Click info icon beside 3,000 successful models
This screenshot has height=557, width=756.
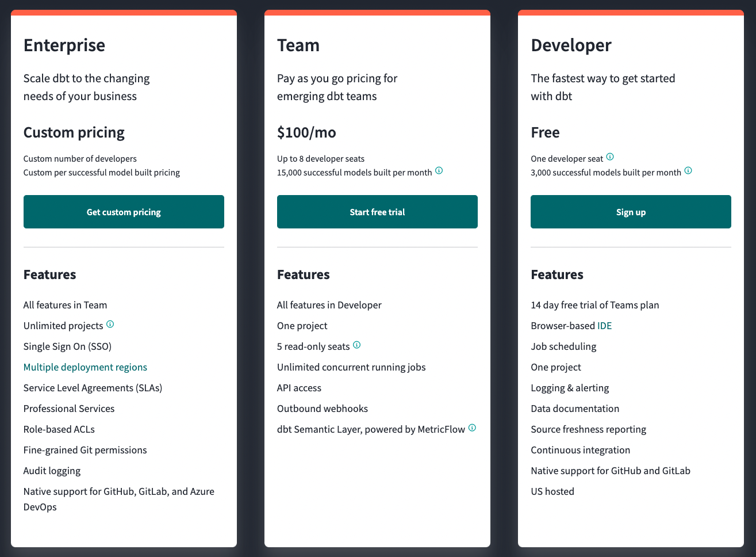[x=688, y=170]
